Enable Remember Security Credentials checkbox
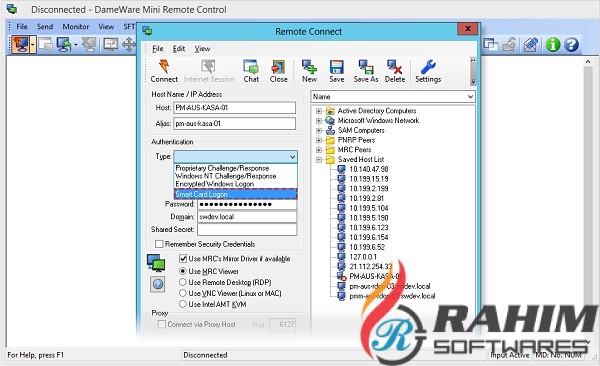600x366 pixels. (x=159, y=244)
